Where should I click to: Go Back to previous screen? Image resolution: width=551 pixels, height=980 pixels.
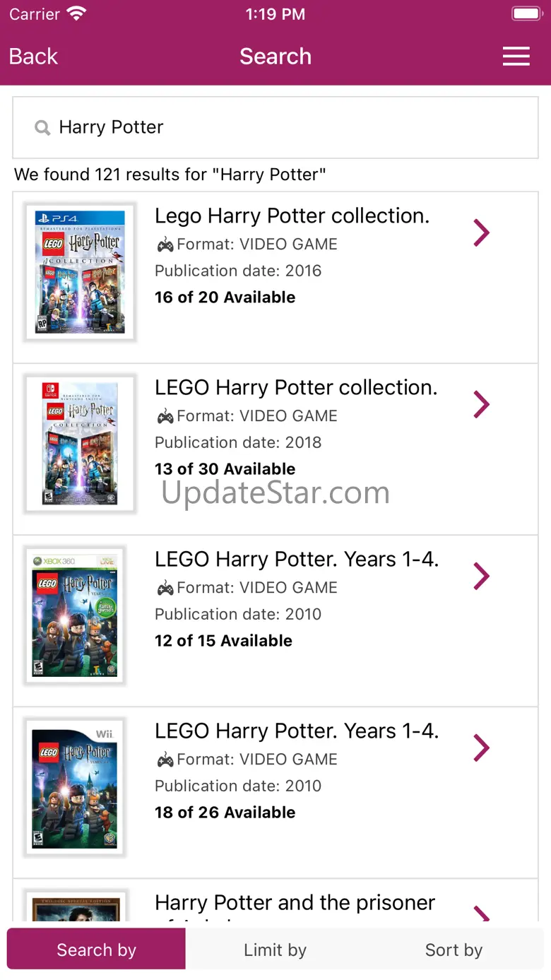[x=33, y=57]
